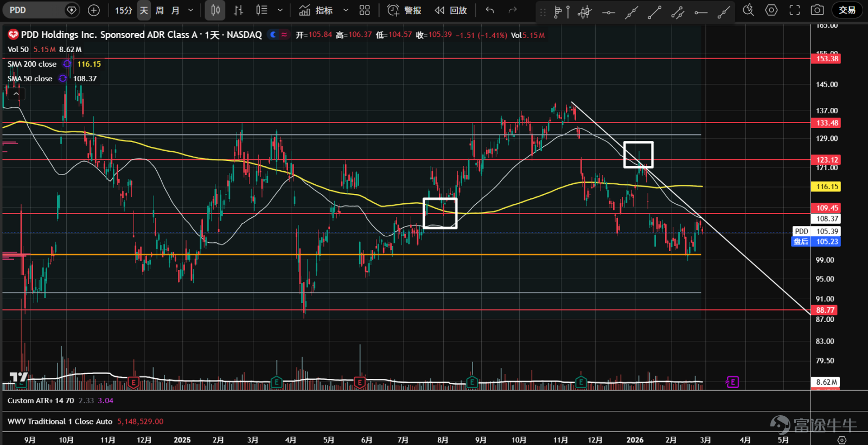This screenshot has height=445, width=868.
Task: Open the 交易 trade button
Action: coord(847,10)
